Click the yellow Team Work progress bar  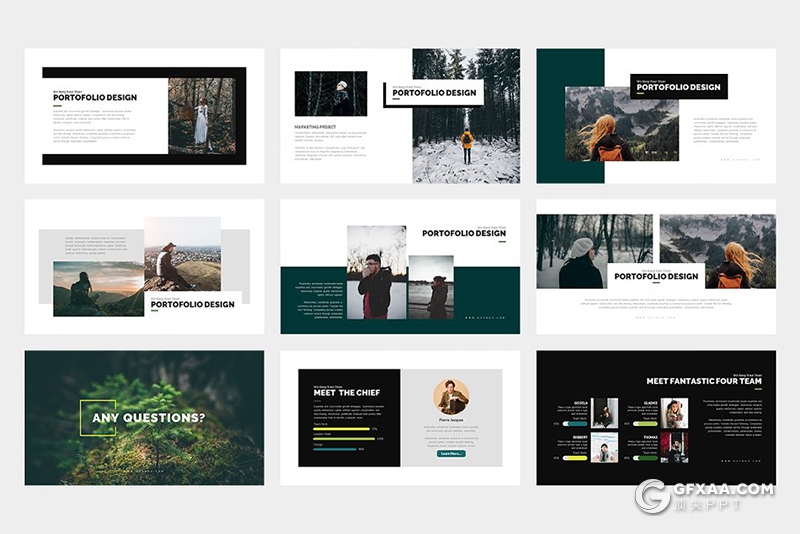(x=341, y=429)
